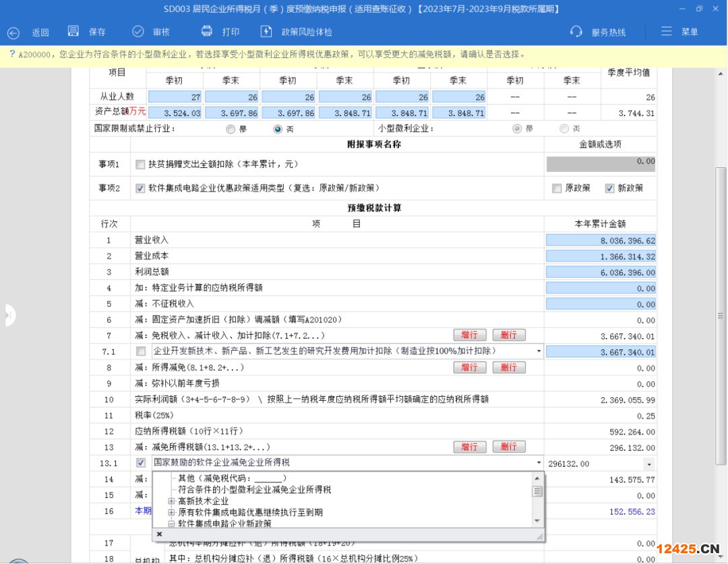
Task: Click the 返回 back arrow icon
Action: 13,32
